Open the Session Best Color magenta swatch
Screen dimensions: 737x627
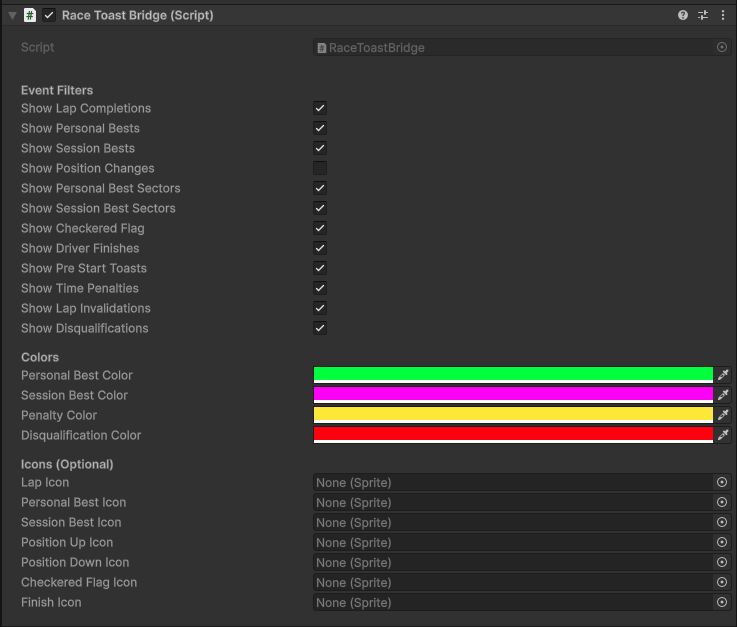pos(513,395)
